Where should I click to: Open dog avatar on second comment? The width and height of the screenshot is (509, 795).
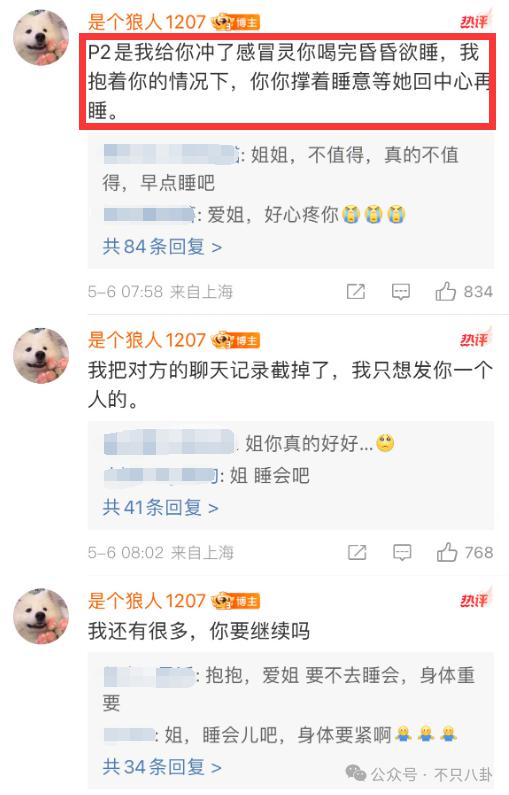click(41, 355)
